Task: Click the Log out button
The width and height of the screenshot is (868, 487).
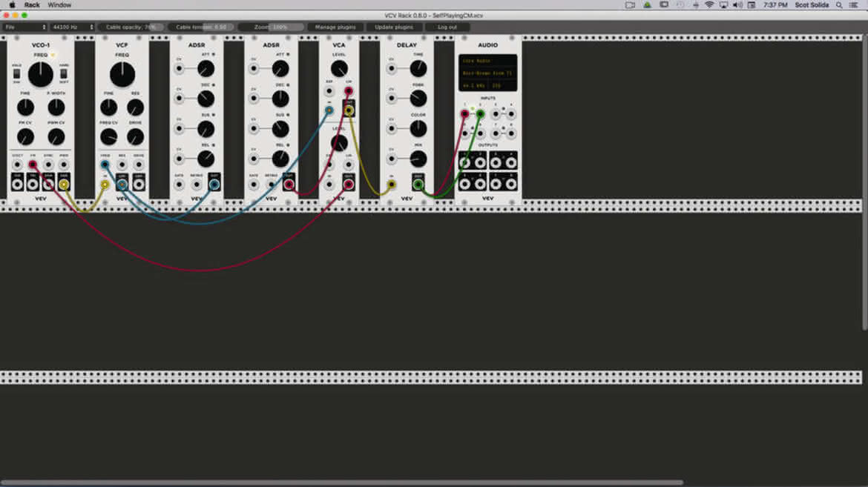Action: [x=447, y=27]
